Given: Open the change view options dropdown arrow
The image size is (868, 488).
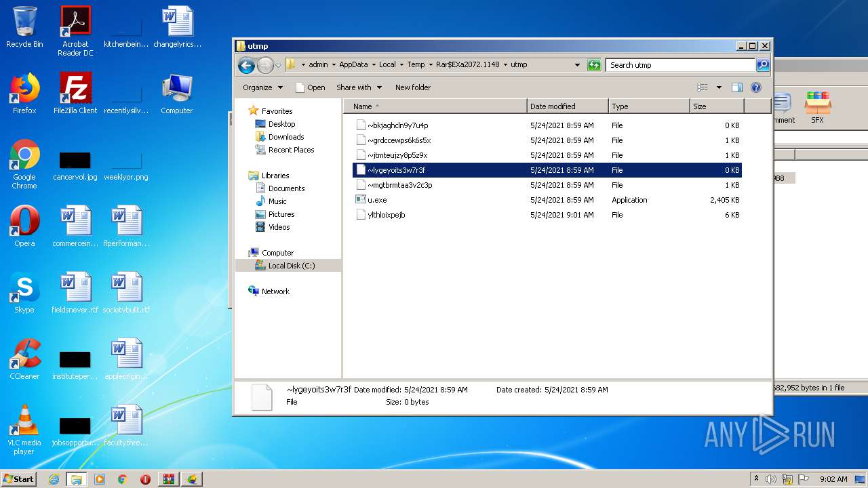Looking at the screenshot, I should (x=719, y=87).
